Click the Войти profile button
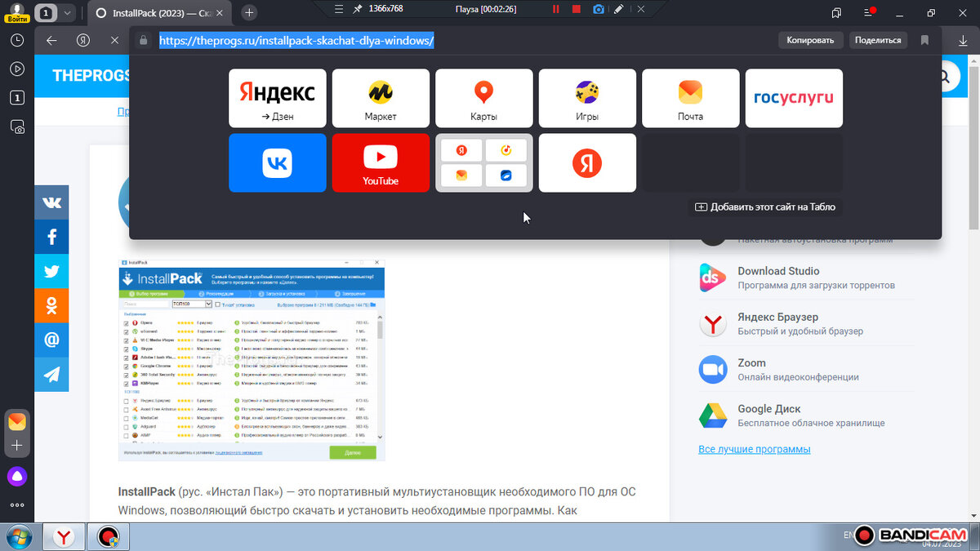 tap(17, 12)
